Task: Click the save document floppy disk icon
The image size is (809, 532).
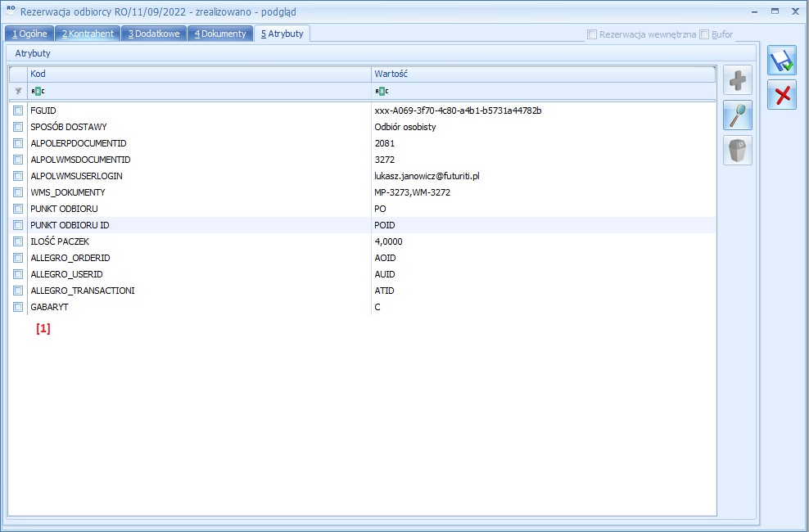Action: click(781, 61)
